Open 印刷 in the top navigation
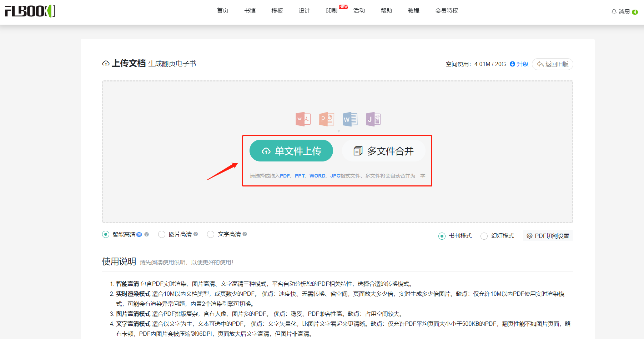Viewport: 644px width, 339px height. [332, 11]
